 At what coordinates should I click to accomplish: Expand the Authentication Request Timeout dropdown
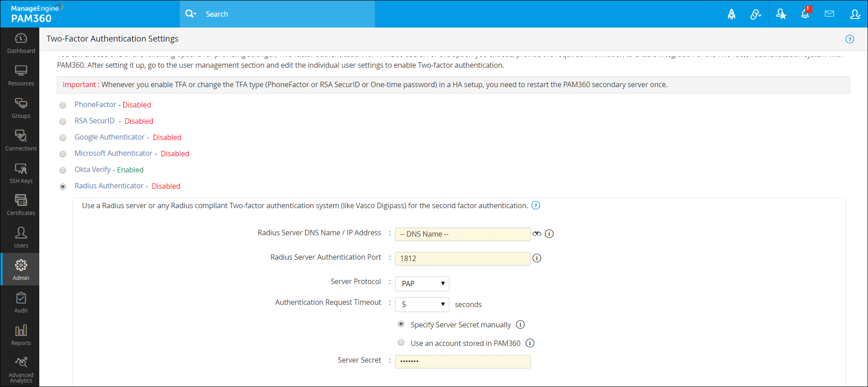point(422,304)
